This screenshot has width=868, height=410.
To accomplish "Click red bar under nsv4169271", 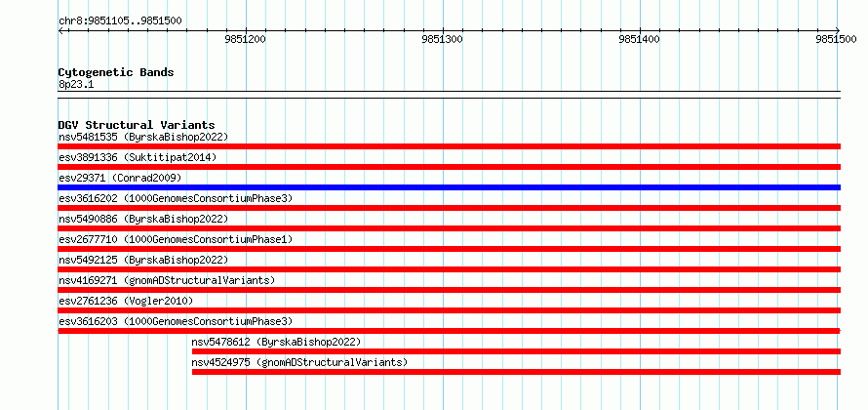I will (x=449, y=290).
